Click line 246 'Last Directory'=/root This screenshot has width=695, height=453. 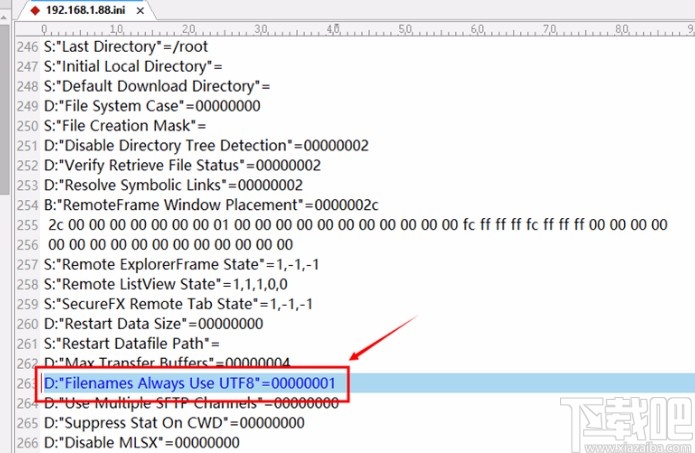pos(126,47)
